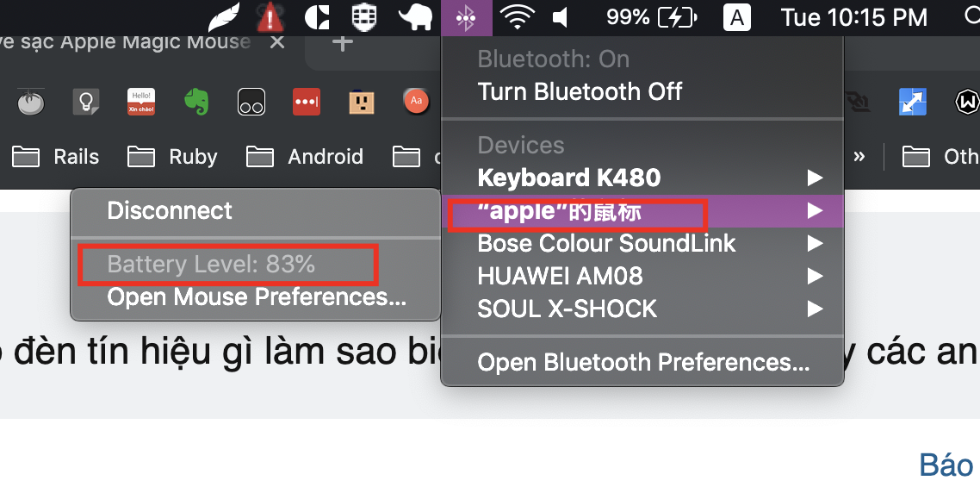
Task: Switch the input source A indicator
Action: pyautogui.click(x=737, y=17)
